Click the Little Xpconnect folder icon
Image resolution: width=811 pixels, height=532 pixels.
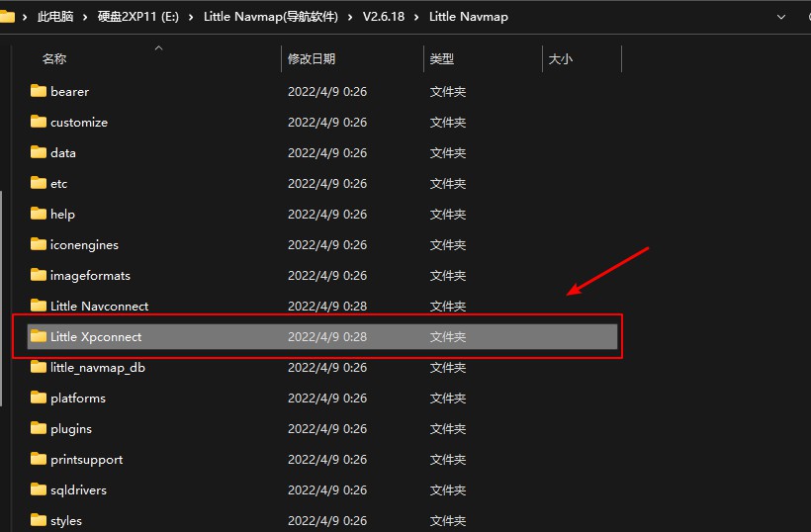pyautogui.click(x=39, y=336)
